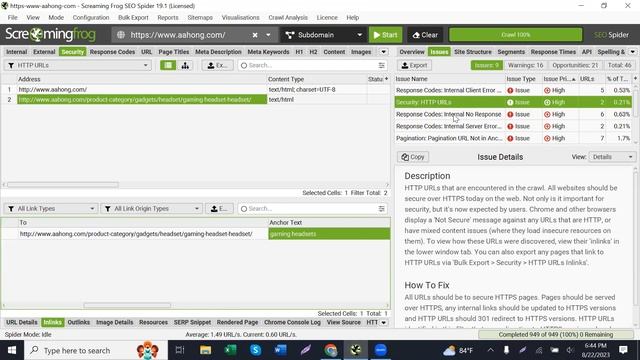
Task: Export the HTTP URLs table
Action: pyautogui.click(x=218, y=65)
